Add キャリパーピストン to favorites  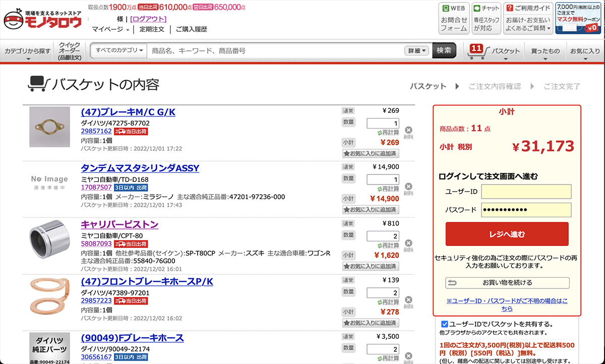[371, 266]
